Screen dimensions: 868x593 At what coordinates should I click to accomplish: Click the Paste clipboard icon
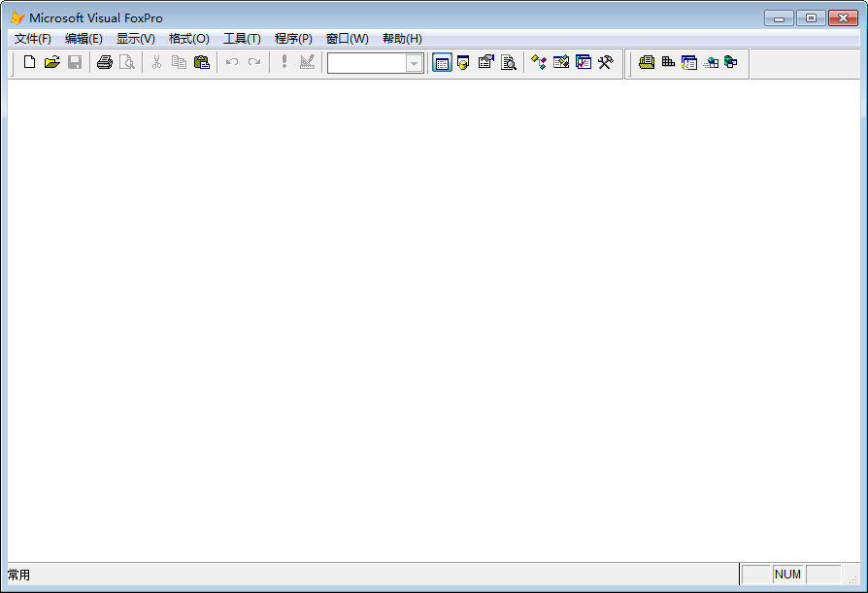(x=202, y=62)
